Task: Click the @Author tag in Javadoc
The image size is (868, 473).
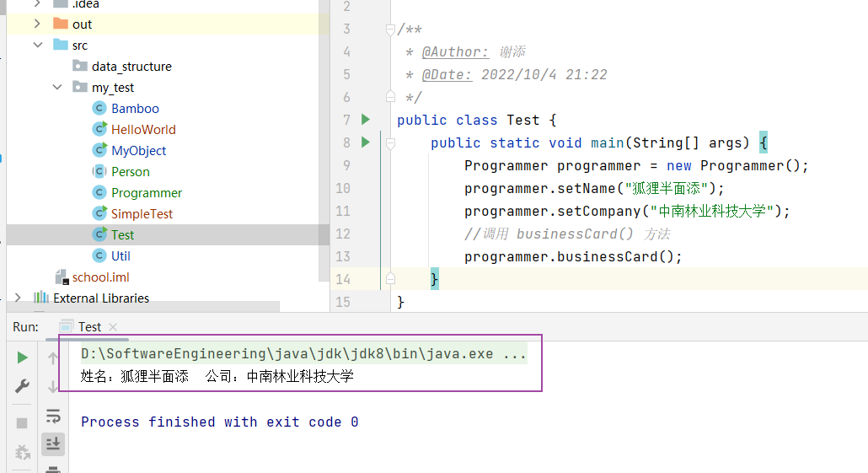Action: tap(455, 52)
